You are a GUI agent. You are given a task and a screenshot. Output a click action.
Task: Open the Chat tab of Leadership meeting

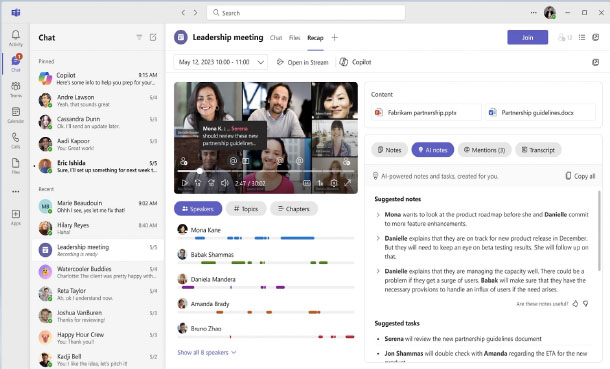(276, 37)
